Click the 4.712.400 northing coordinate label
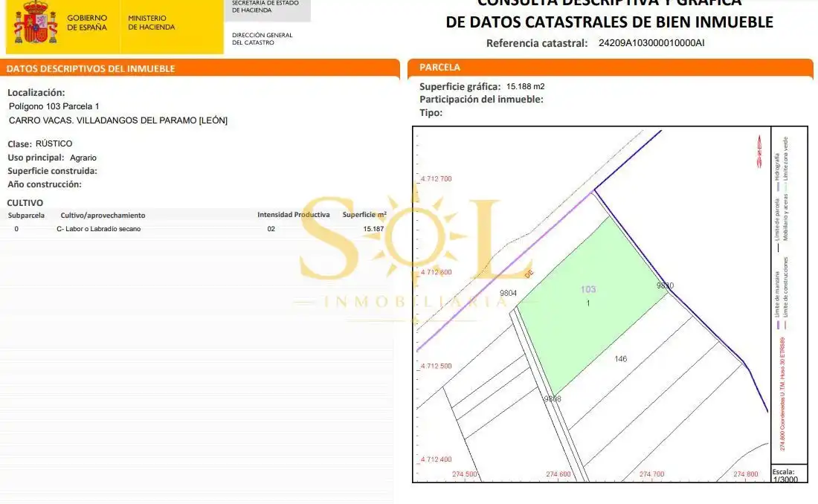 (x=436, y=459)
